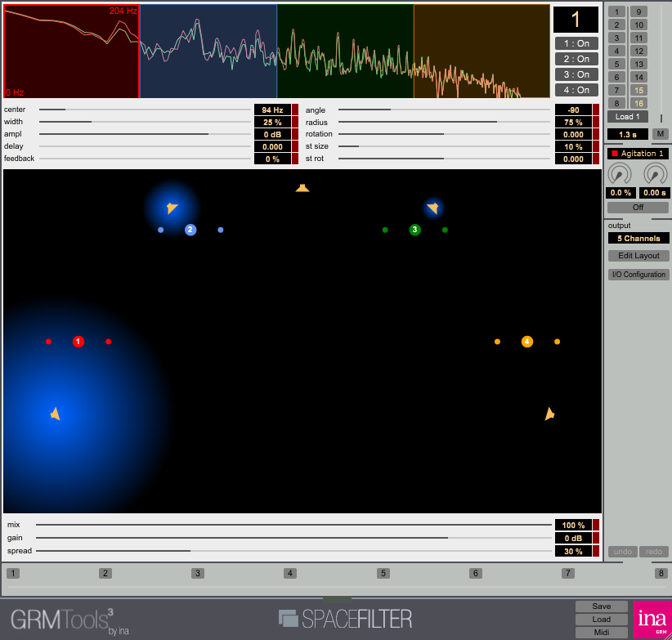Click the Load 1 button
The width and height of the screenshot is (672, 640).
627,117
